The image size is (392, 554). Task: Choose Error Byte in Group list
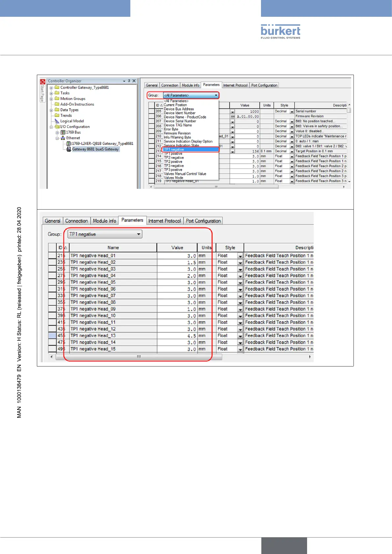[x=171, y=129]
